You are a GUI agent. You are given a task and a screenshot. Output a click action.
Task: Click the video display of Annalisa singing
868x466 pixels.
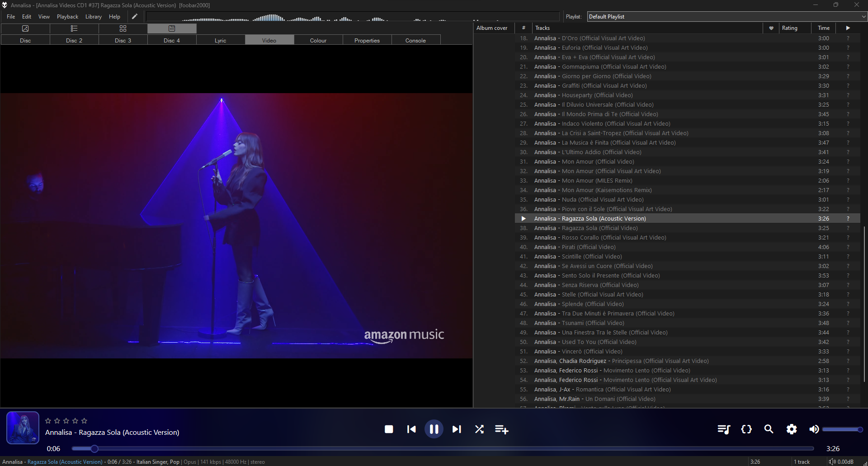[236, 226]
